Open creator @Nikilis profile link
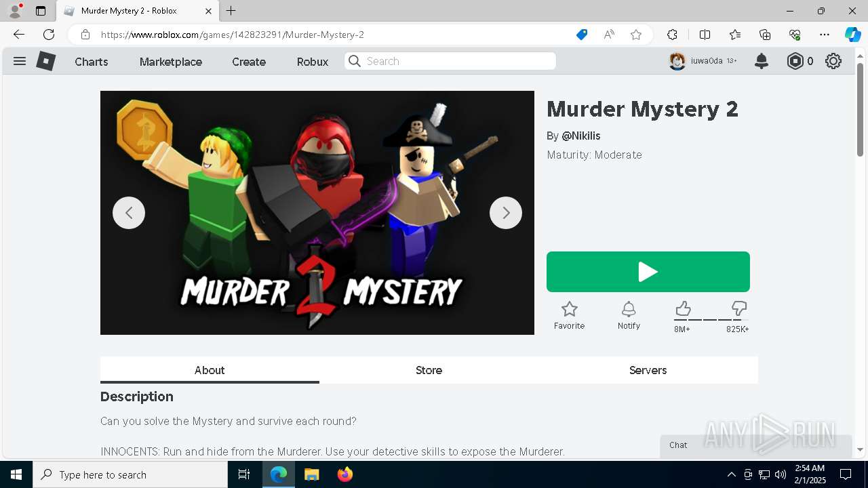This screenshot has height=488, width=868. (x=581, y=136)
